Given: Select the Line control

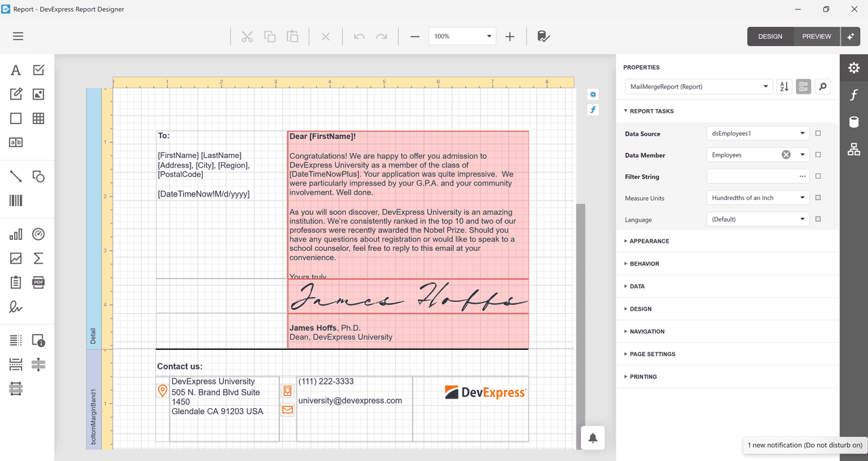Looking at the screenshot, I should pyautogui.click(x=16, y=176).
